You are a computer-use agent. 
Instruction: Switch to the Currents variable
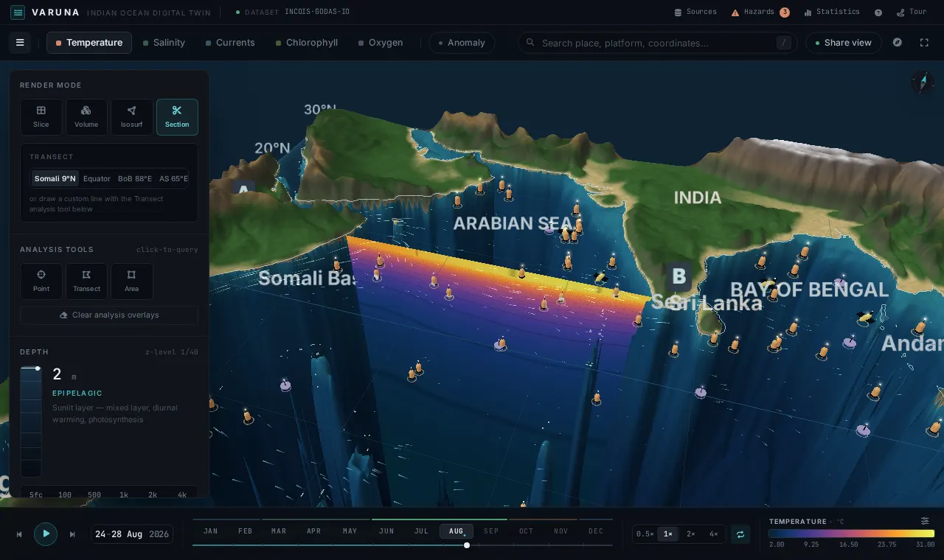click(x=230, y=43)
